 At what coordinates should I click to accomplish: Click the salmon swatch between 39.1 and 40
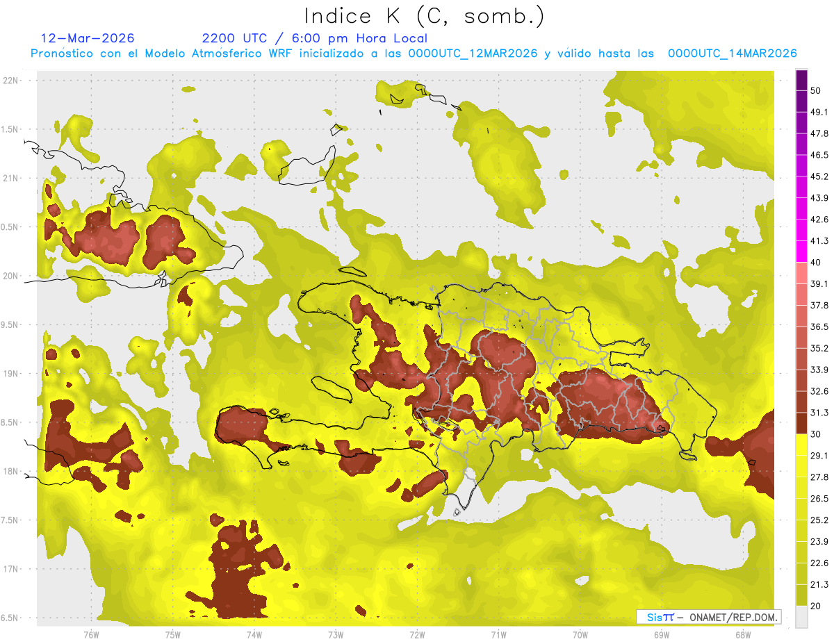801,273
